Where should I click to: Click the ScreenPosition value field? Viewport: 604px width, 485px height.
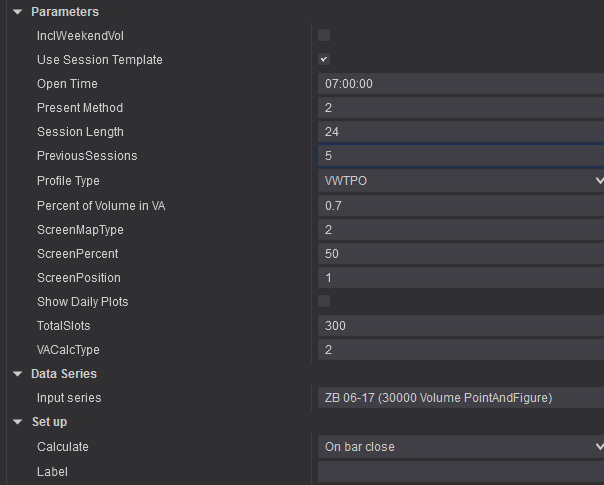461,277
